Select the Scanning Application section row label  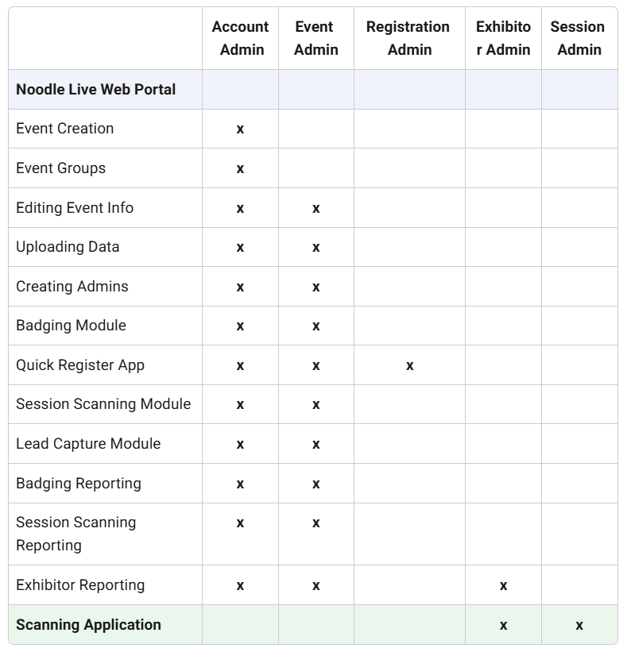88,625
